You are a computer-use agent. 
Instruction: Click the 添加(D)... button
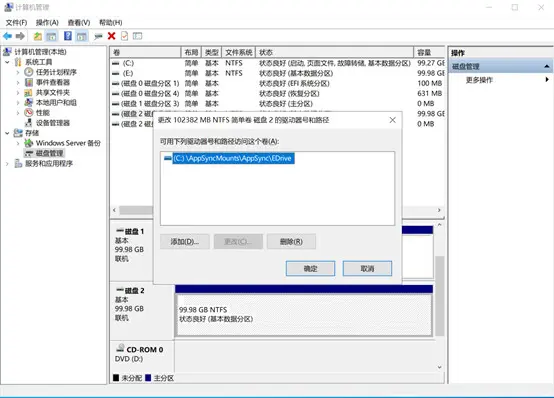184,242
